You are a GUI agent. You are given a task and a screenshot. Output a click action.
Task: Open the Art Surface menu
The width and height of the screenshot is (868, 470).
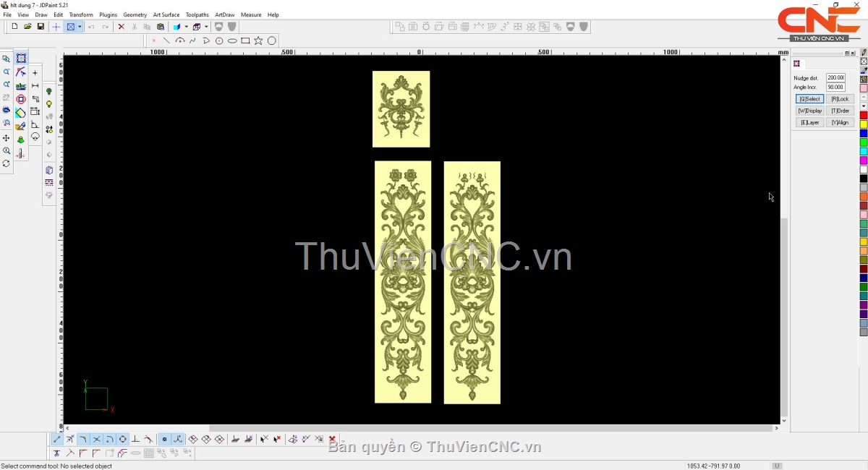[166, 14]
